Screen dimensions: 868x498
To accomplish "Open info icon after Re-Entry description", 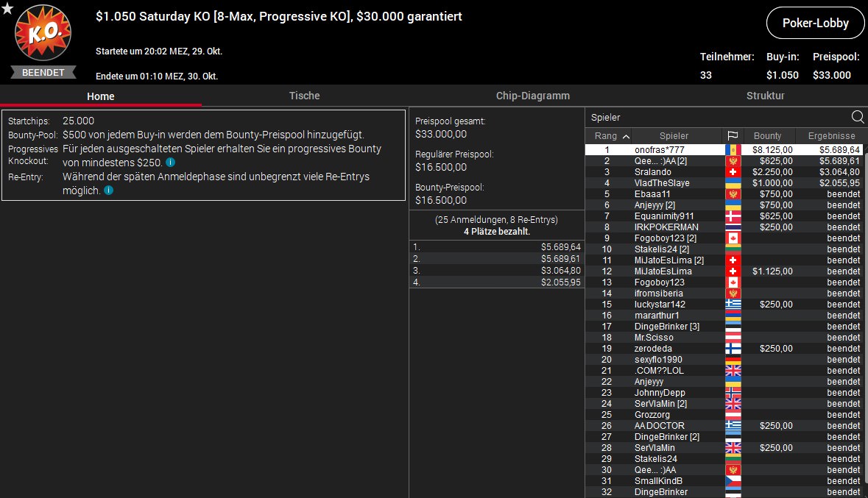I will point(108,191).
